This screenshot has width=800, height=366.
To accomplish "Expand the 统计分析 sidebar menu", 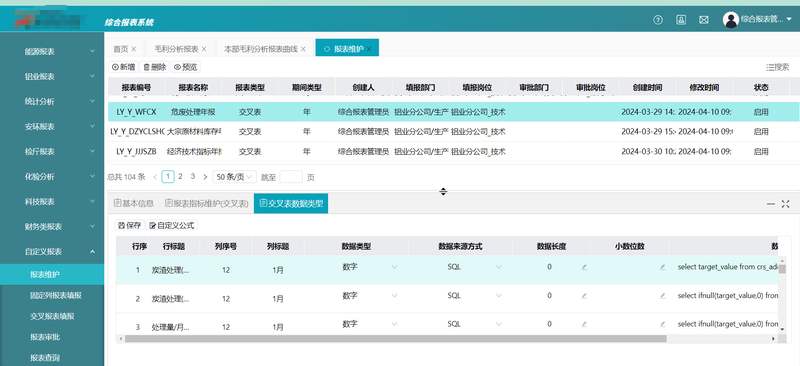I will pyautogui.click(x=52, y=102).
